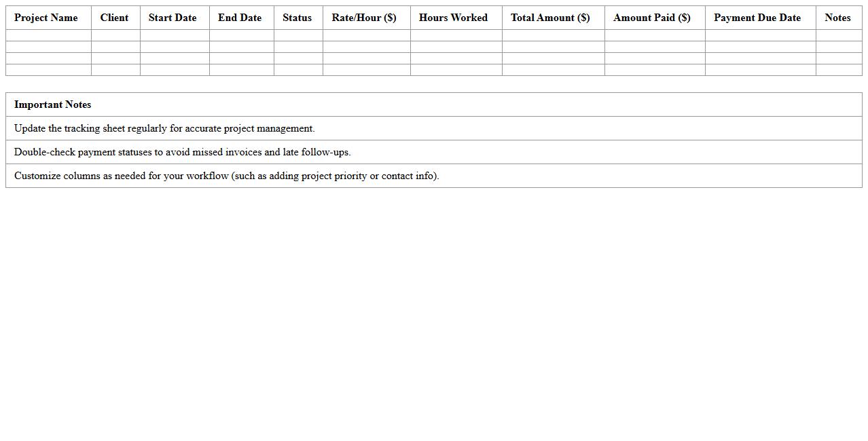Select the Payment Due Date header
The height and width of the screenshot is (441, 868).
coord(757,18)
